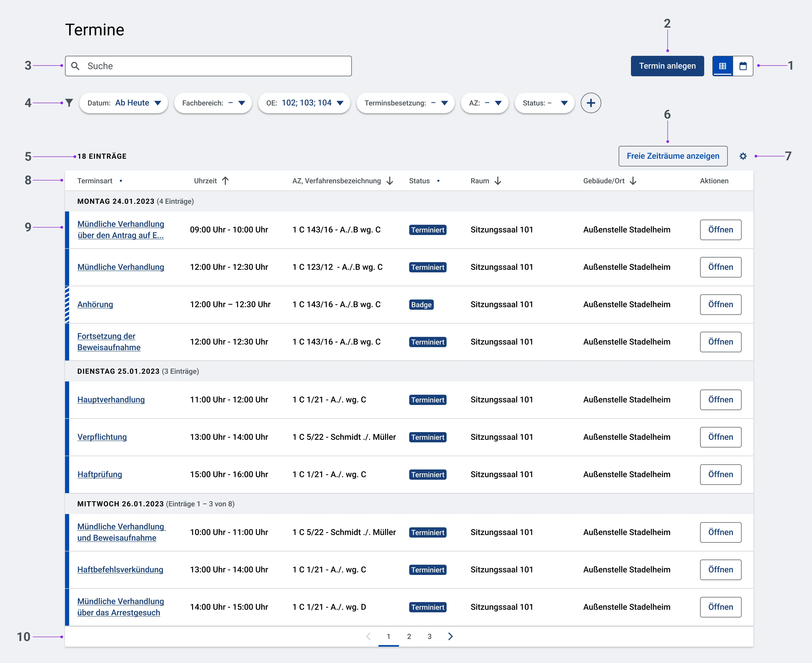
Task: Add another filter with plus icon
Action: click(590, 103)
